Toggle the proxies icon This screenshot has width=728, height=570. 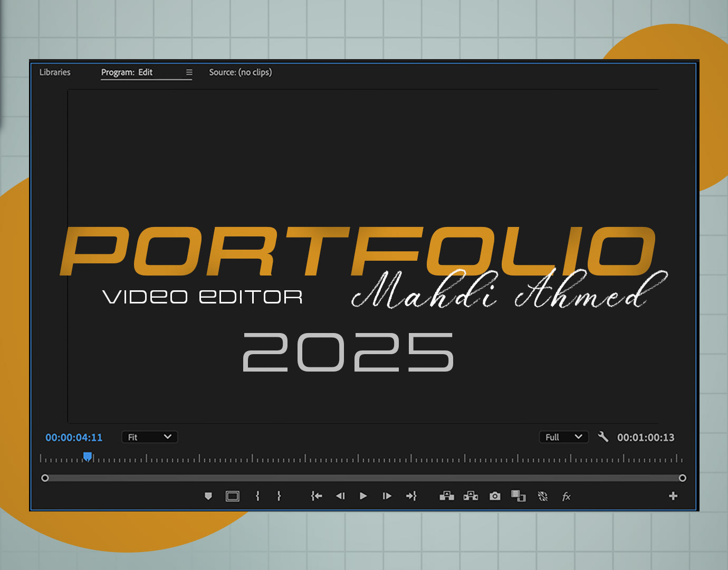[x=543, y=496]
